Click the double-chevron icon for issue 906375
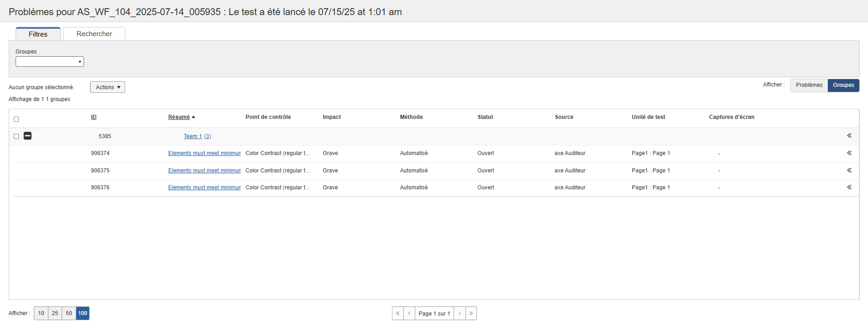Viewport: 868px width, 327px height. [849, 170]
